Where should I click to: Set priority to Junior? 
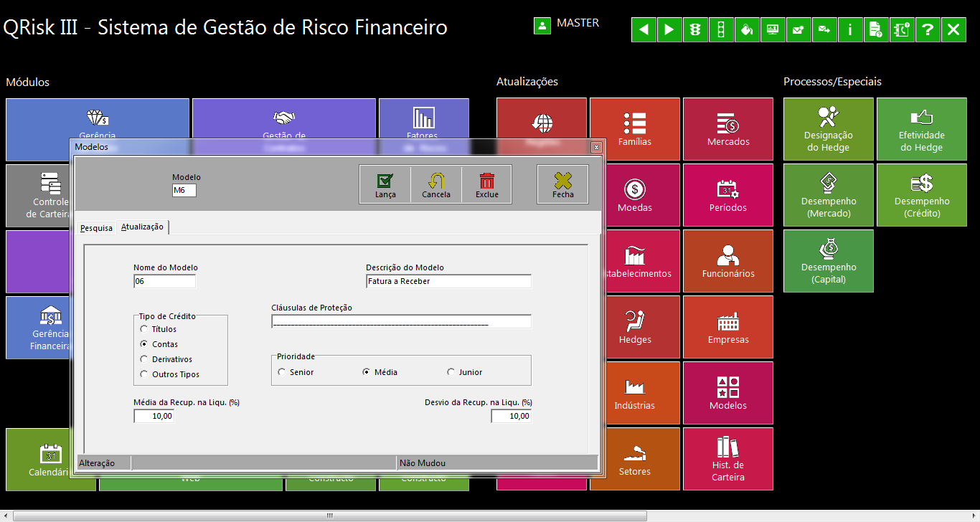(x=465, y=372)
